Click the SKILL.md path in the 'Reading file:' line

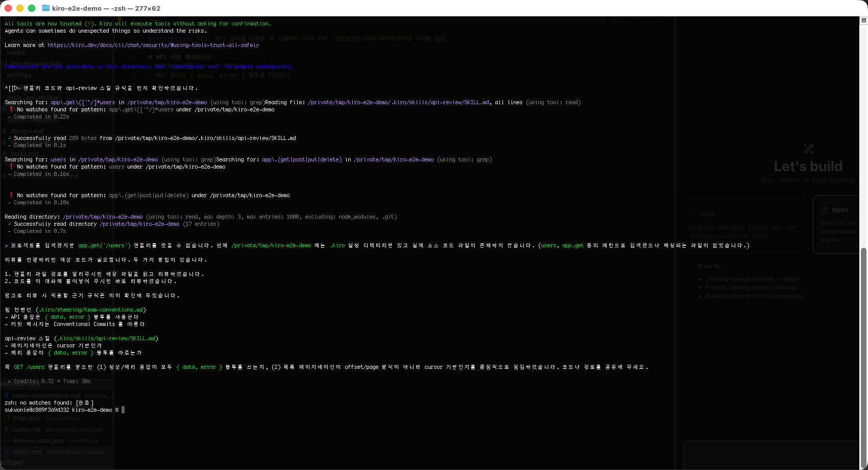pyautogui.click(x=398, y=102)
